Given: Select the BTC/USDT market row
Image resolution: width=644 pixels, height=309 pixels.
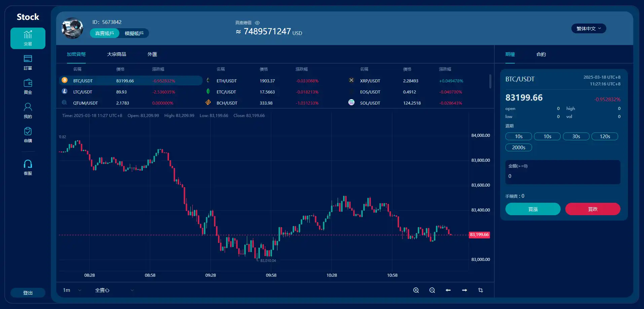Looking at the screenshot, I should pyautogui.click(x=131, y=81).
